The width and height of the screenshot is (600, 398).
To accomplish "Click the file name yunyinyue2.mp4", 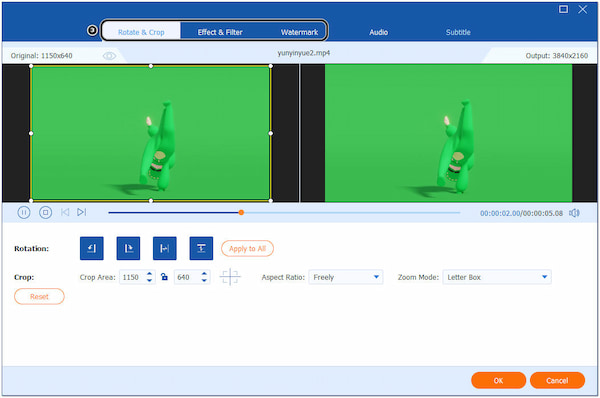I will 304,53.
